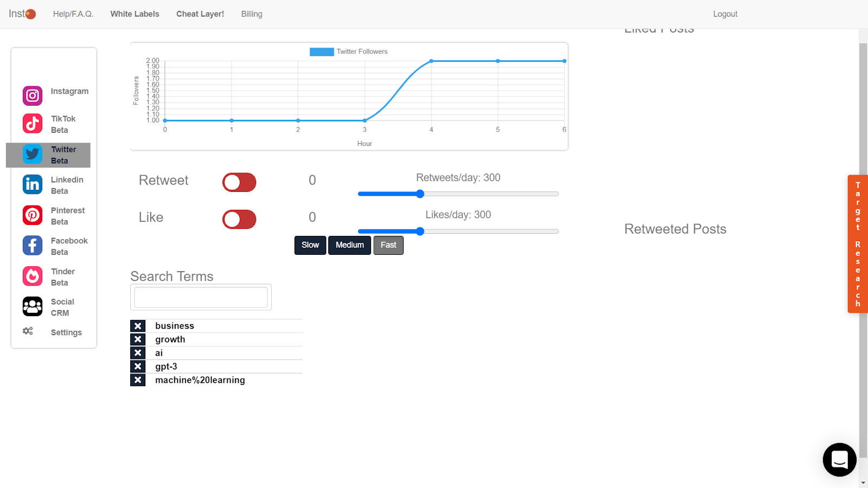Image resolution: width=868 pixels, height=488 pixels.
Task: Focus the Search Terms input field
Action: click(201, 297)
